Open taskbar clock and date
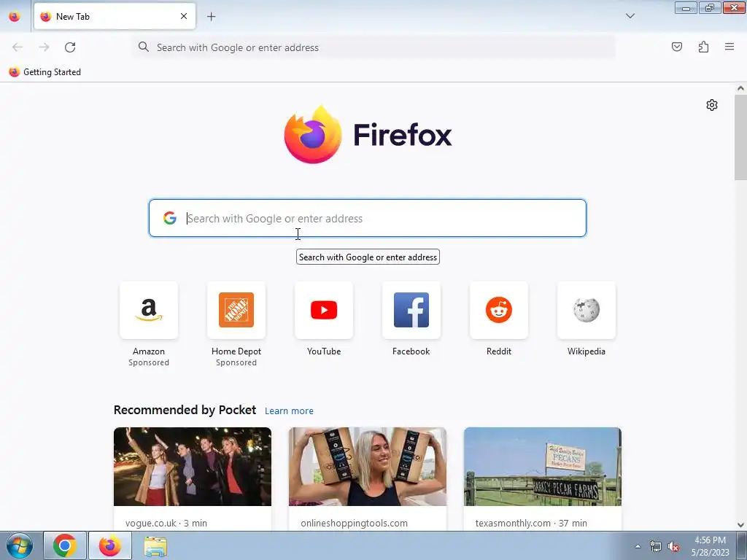 click(x=711, y=546)
